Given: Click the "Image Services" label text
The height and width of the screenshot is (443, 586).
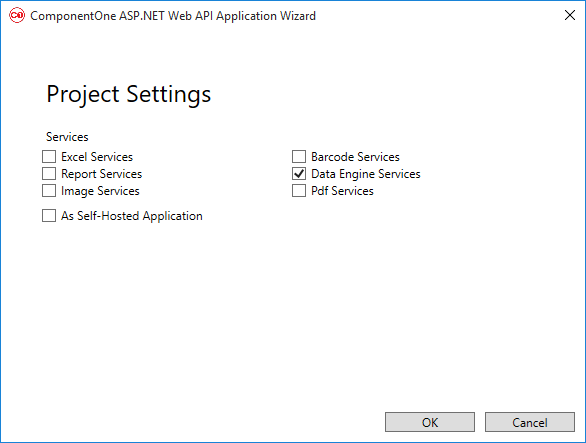Looking at the screenshot, I should 100,191.
